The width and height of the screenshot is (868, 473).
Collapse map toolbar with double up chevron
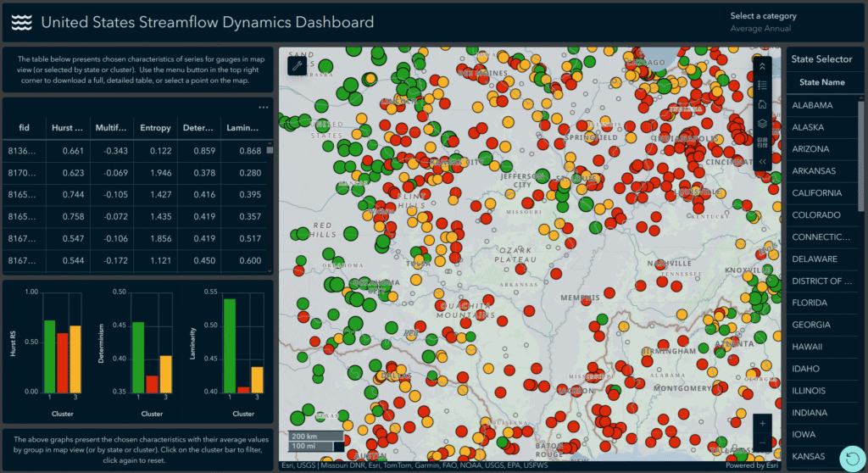pyautogui.click(x=762, y=66)
